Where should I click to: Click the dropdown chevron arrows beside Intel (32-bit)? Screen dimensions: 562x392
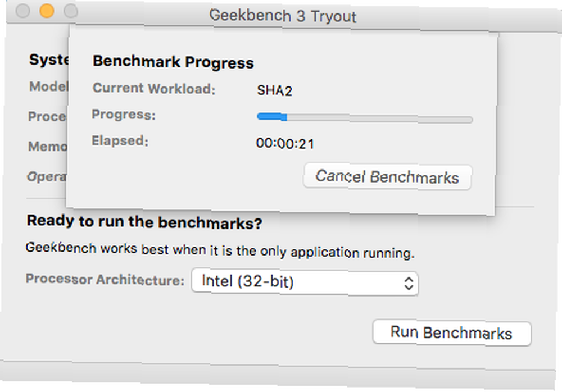point(409,284)
